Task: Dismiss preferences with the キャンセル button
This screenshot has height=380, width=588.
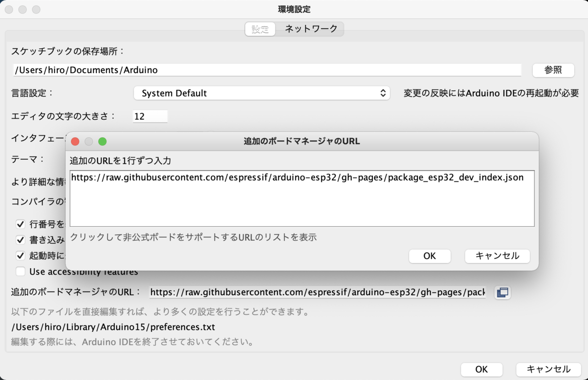Action: (549, 369)
